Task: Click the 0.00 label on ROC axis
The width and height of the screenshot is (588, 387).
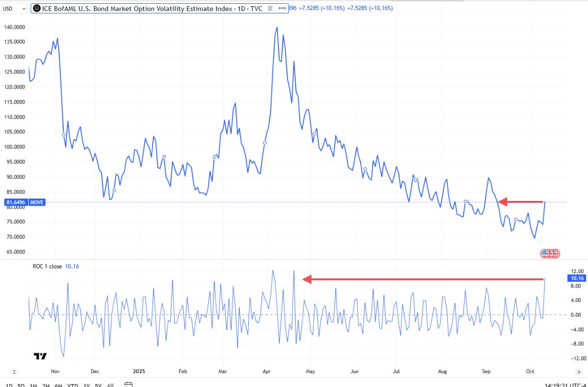Action: (576, 315)
